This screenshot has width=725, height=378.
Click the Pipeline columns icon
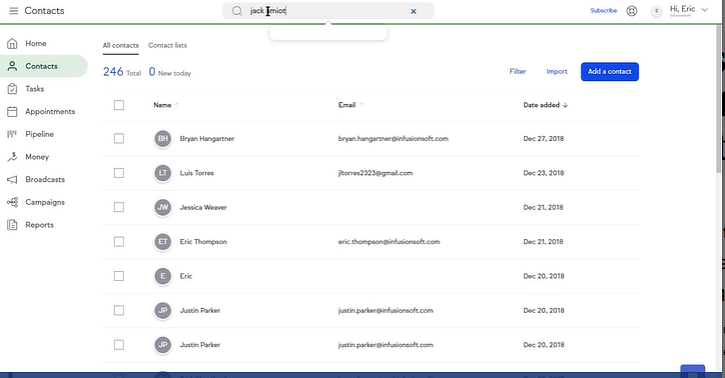pos(12,134)
